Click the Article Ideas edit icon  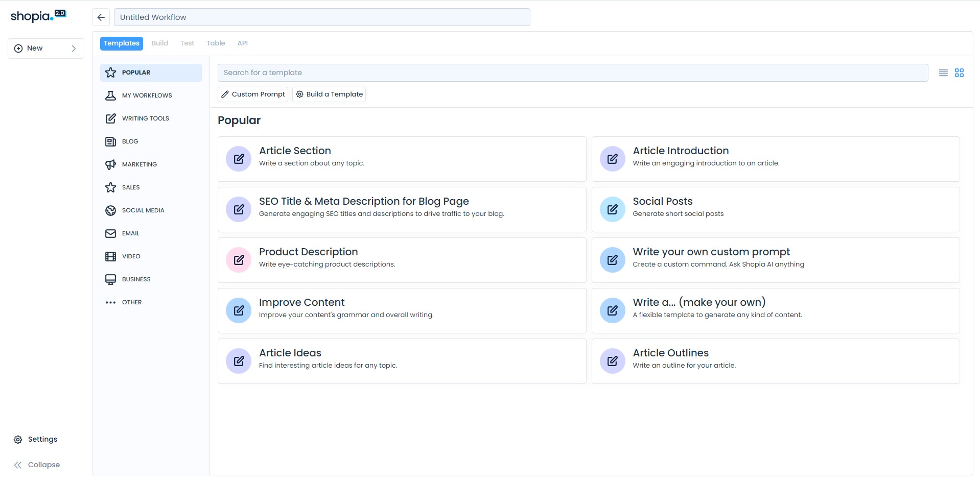coord(239,361)
